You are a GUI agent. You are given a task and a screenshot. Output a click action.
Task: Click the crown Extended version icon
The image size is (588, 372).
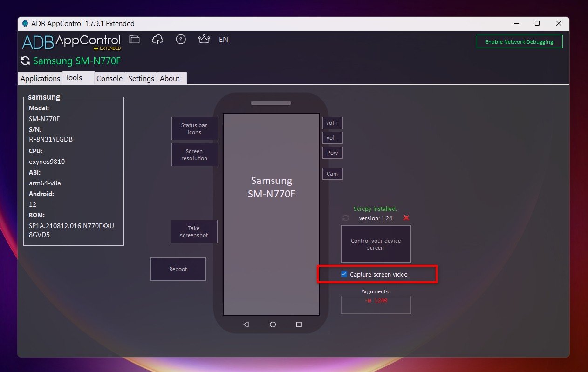[x=204, y=40]
